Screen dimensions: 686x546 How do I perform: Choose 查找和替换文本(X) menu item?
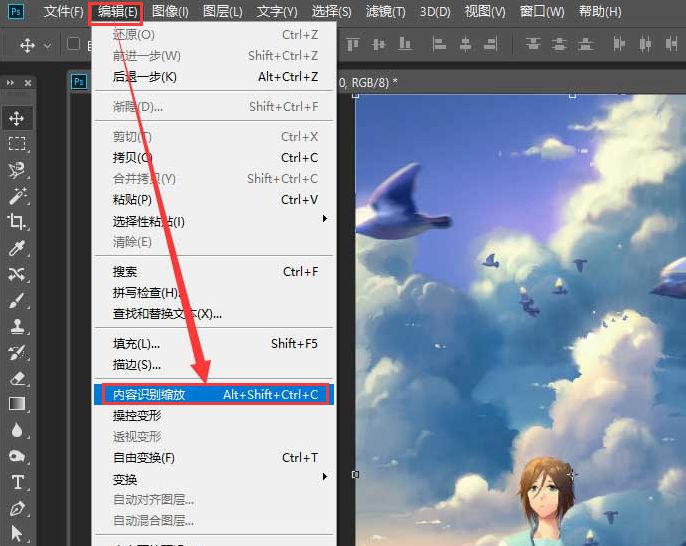214,314
